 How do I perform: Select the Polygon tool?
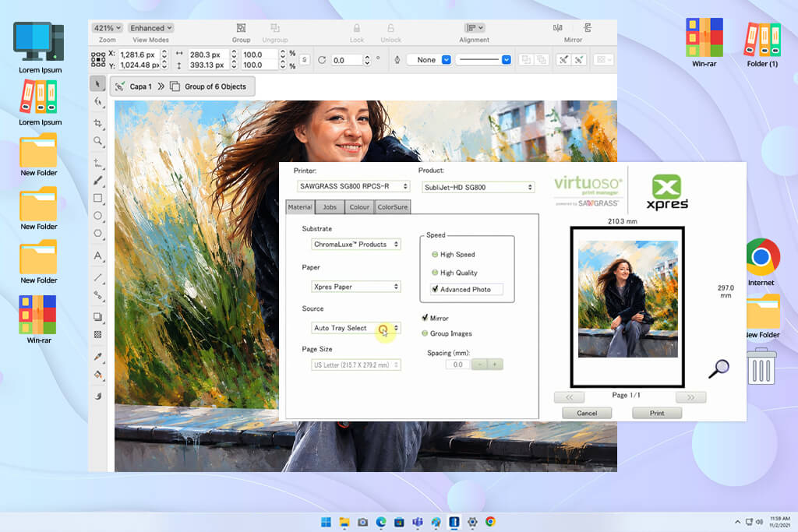click(97, 234)
